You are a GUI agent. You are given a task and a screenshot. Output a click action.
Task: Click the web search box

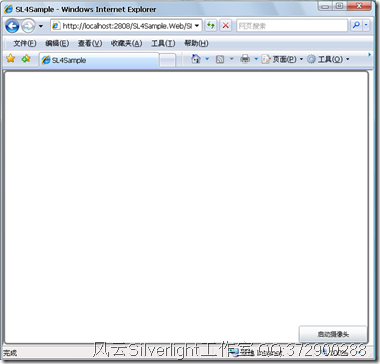click(292, 26)
